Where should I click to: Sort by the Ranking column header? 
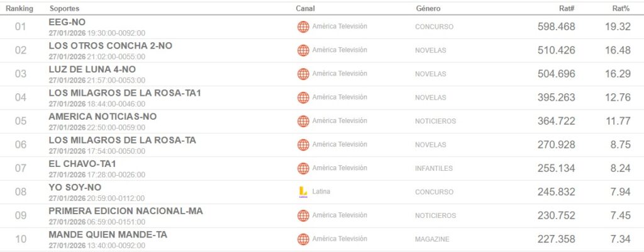point(19,9)
